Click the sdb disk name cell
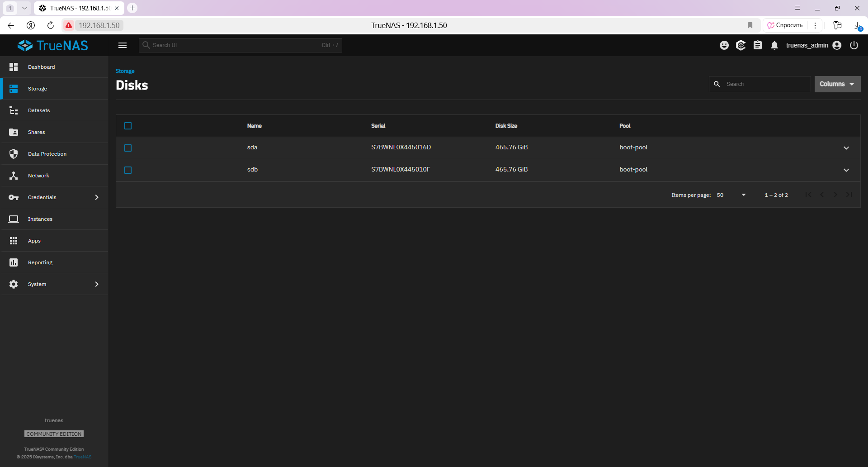 [252, 170]
